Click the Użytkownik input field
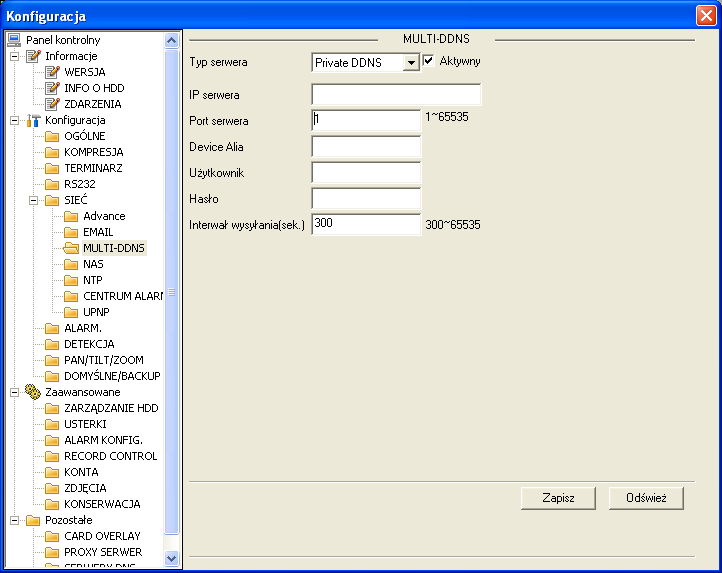The image size is (722, 573). 366,173
